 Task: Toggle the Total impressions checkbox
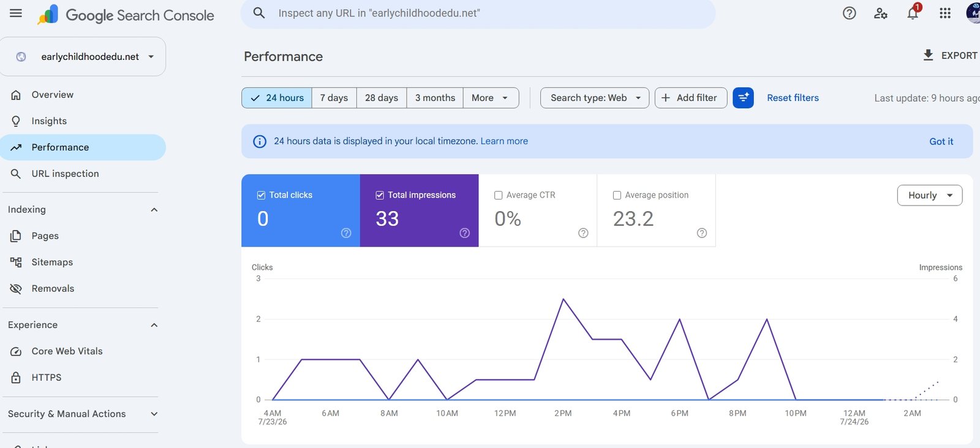coord(380,195)
